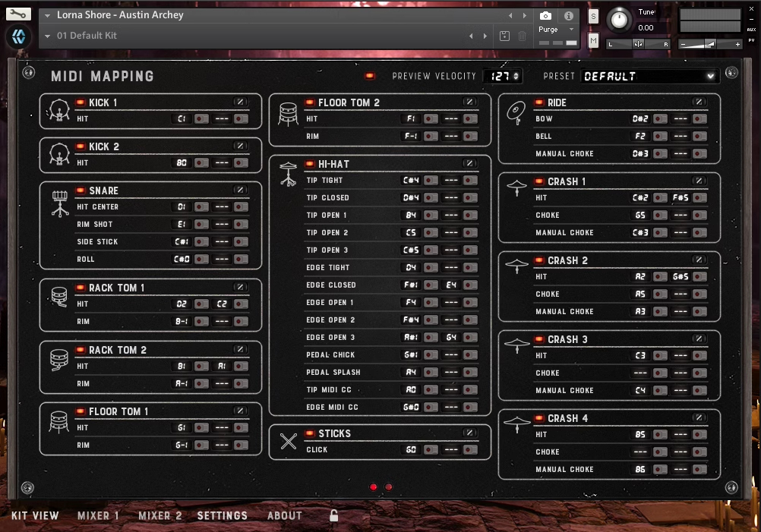761x532 pixels.
Task: Toggle the Solo S button
Action: pyautogui.click(x=593, y=16)
